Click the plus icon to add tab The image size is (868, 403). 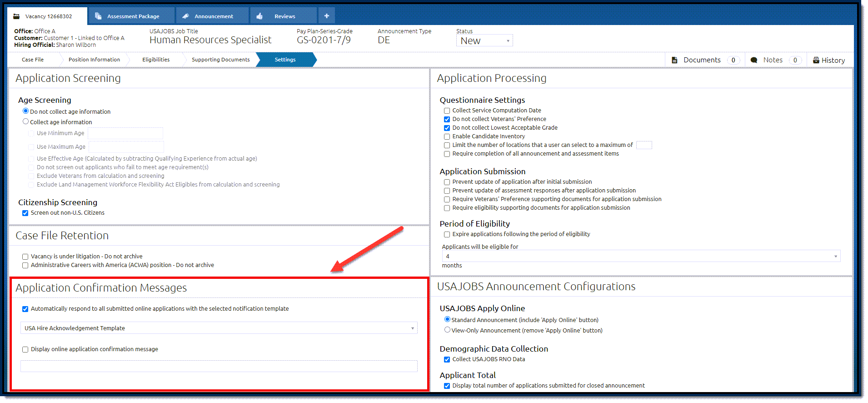(x=326, y=16)
